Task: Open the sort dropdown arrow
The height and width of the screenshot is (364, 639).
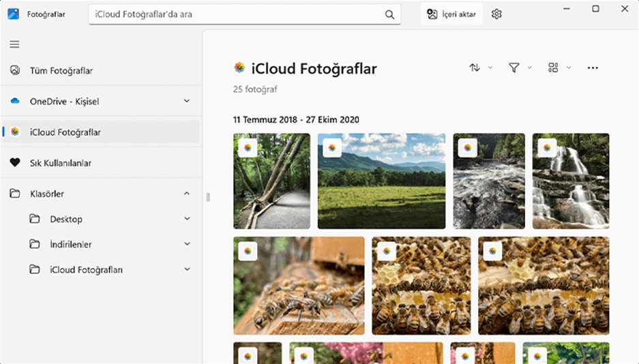Action: 490,67
